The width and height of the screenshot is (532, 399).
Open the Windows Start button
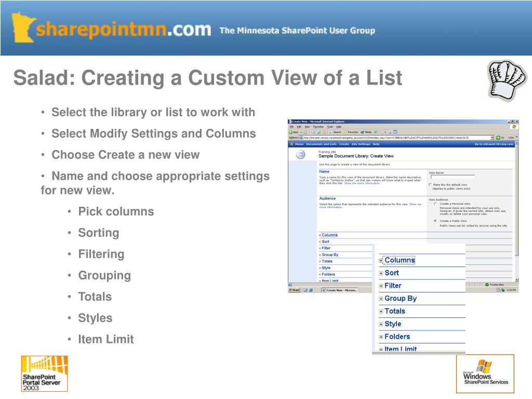(295, 290)
